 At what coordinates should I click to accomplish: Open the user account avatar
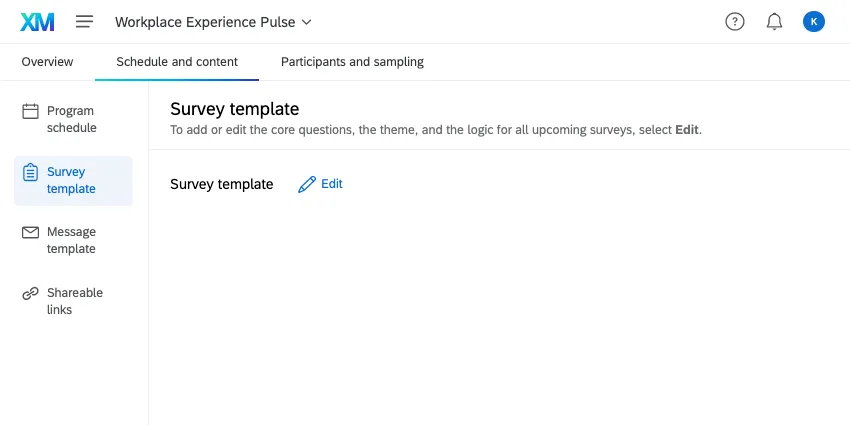pyautogui.click(x=814, y=22)
